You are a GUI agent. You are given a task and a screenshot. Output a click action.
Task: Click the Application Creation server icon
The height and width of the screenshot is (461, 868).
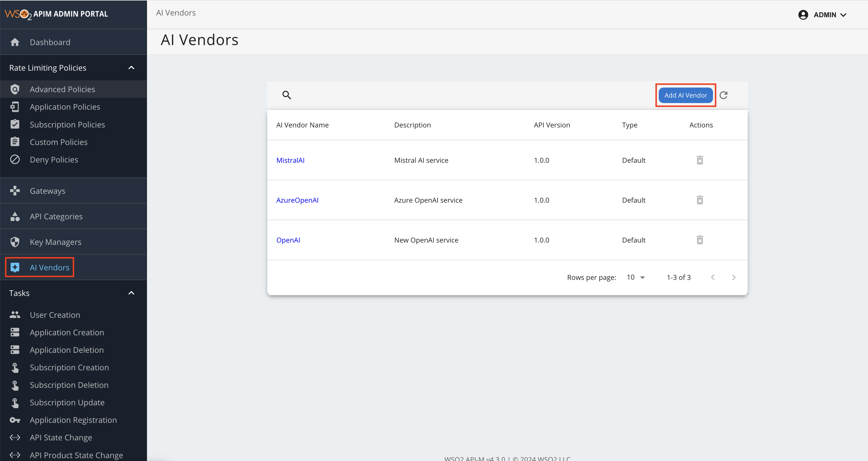click(x=15, y=332)
